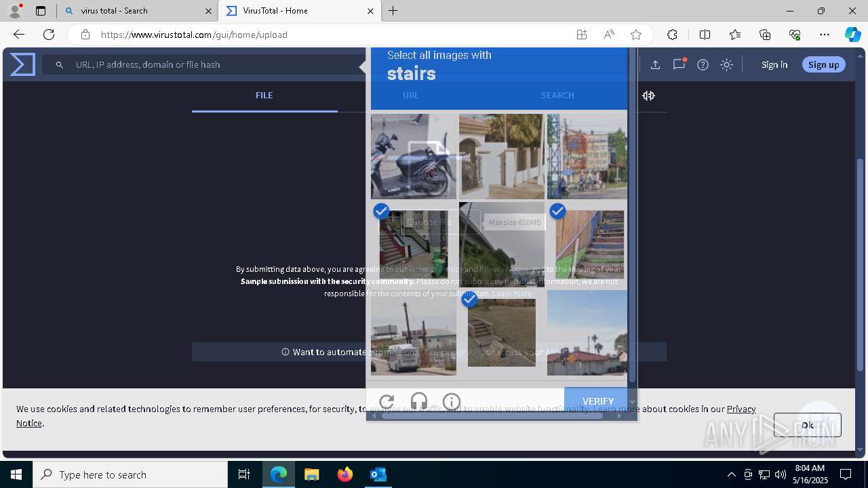Deselect the checked green staircase image
This screenshot has width=868, height=488.
click(x=414, y=243)
